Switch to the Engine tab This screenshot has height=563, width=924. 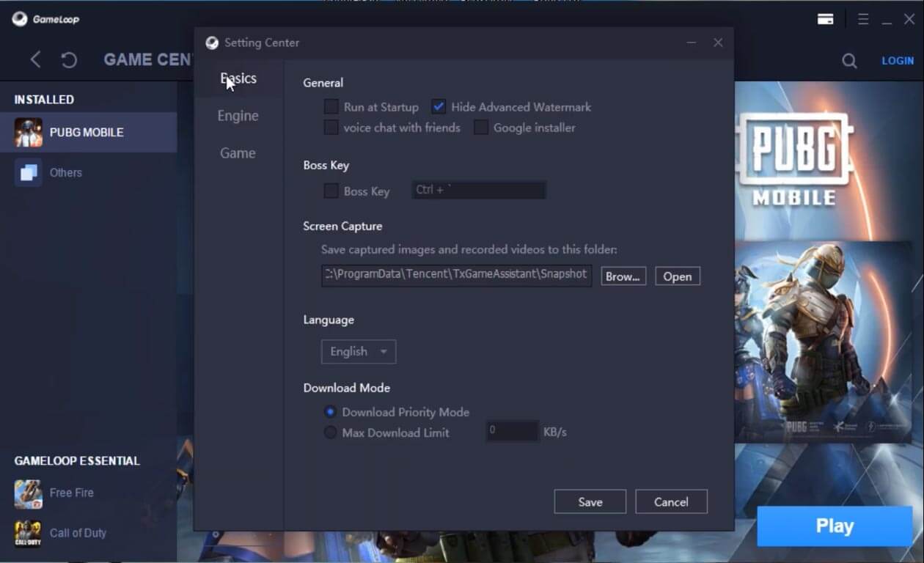tap(238, 116)
